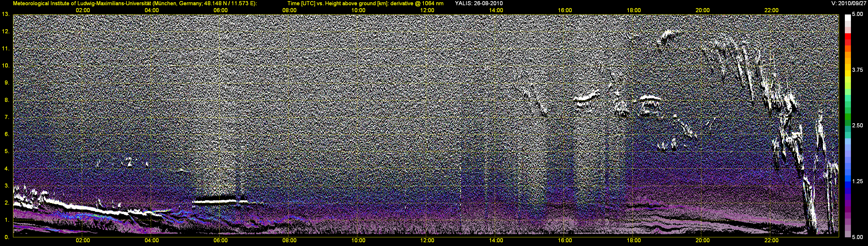Click the '13.' height axis label
The image size is (868, 246).
click(x=5, y=14)
